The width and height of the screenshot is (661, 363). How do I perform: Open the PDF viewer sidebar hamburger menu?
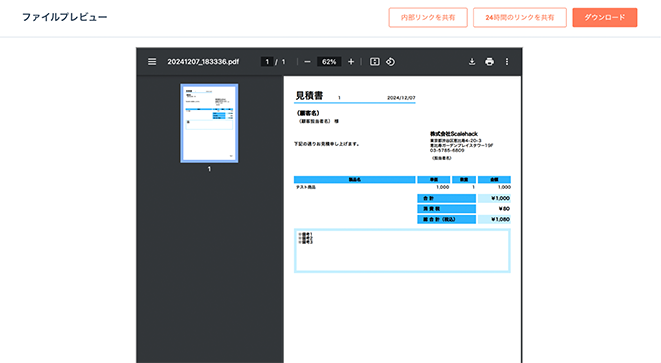pyautogui.click(x=152, y=62)
